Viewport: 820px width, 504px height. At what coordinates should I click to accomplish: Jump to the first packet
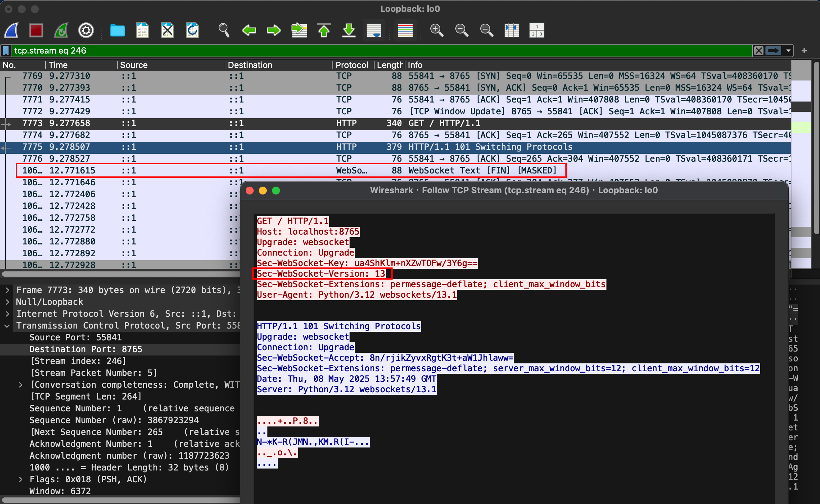click(x=324, y=30)
